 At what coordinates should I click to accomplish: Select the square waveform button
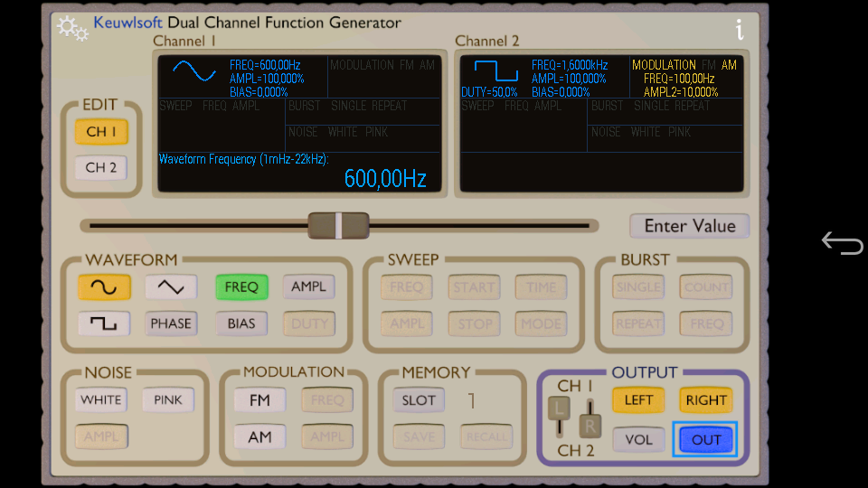(x=104, y=324)
